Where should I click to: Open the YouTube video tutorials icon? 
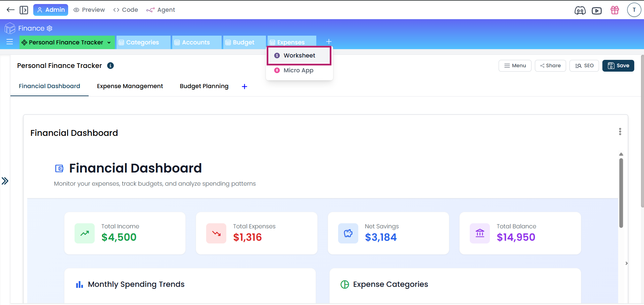point(597,10)
